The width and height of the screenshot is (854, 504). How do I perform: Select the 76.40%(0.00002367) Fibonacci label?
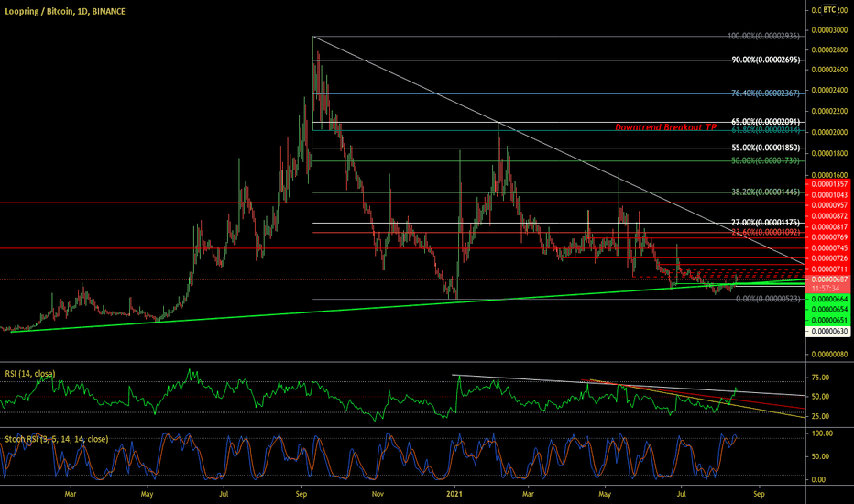[x=765, y=93]
